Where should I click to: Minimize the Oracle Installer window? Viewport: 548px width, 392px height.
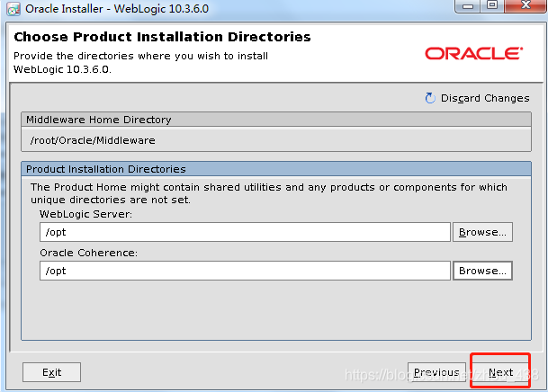click(468, 6)
